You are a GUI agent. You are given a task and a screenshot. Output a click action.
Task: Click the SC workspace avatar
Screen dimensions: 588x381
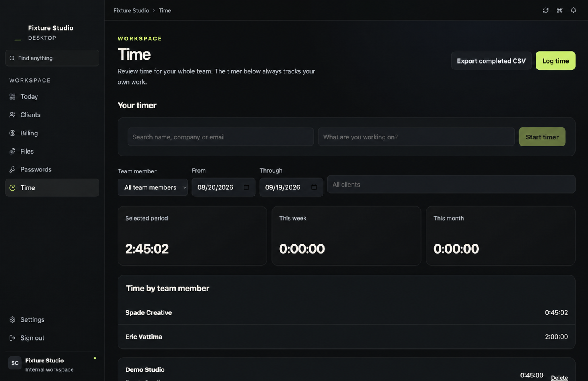(15, 363)
